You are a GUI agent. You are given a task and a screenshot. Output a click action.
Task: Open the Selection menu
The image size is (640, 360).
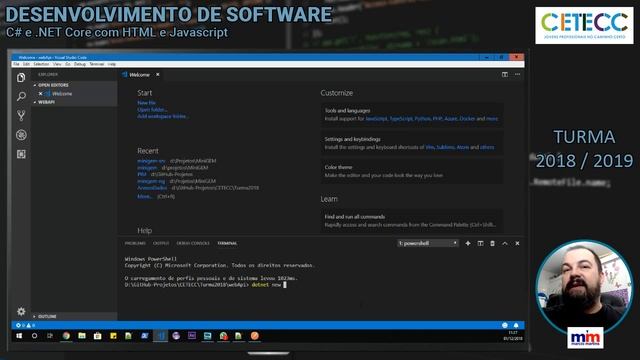coord(41,64)
